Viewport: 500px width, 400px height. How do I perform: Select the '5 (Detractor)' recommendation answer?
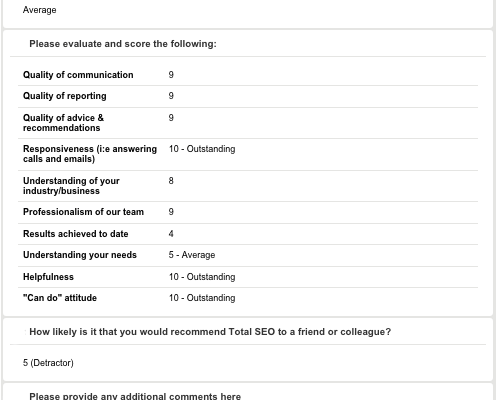(x=48, y=363)
